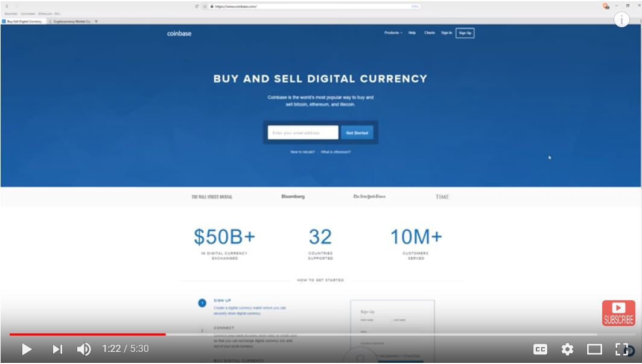Open the Charts page
The image size is (642, 364).
tap(430, 33)
